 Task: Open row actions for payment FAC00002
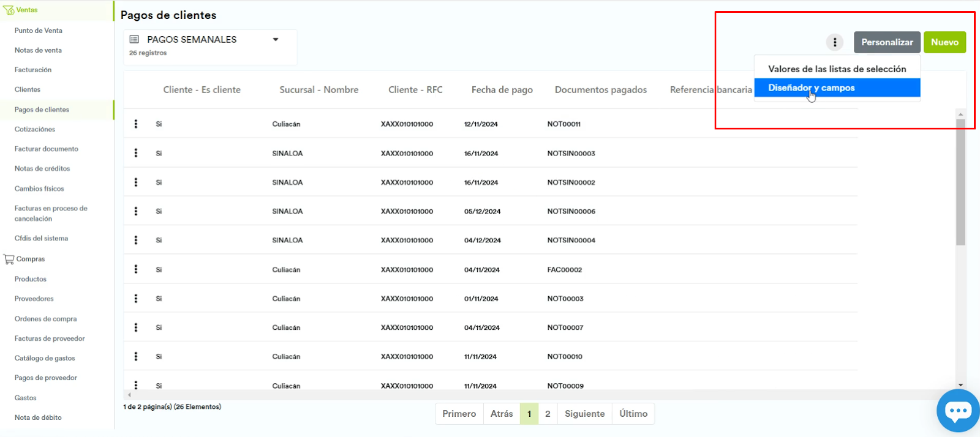[136, 269]
